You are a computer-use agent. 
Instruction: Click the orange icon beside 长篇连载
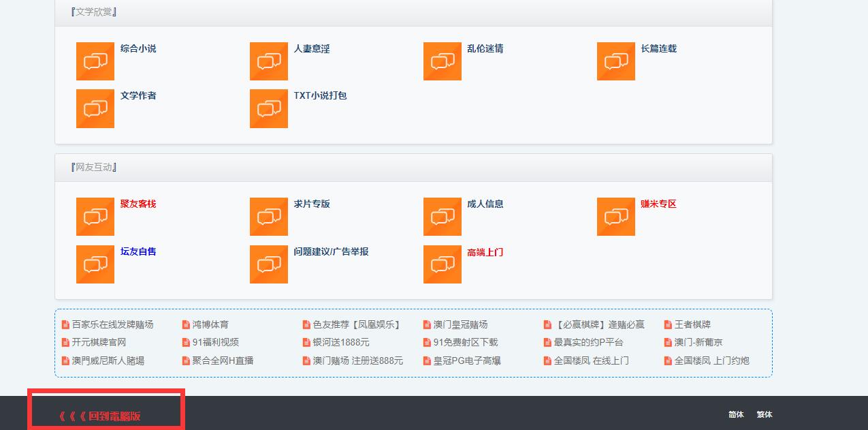(615, 61)
